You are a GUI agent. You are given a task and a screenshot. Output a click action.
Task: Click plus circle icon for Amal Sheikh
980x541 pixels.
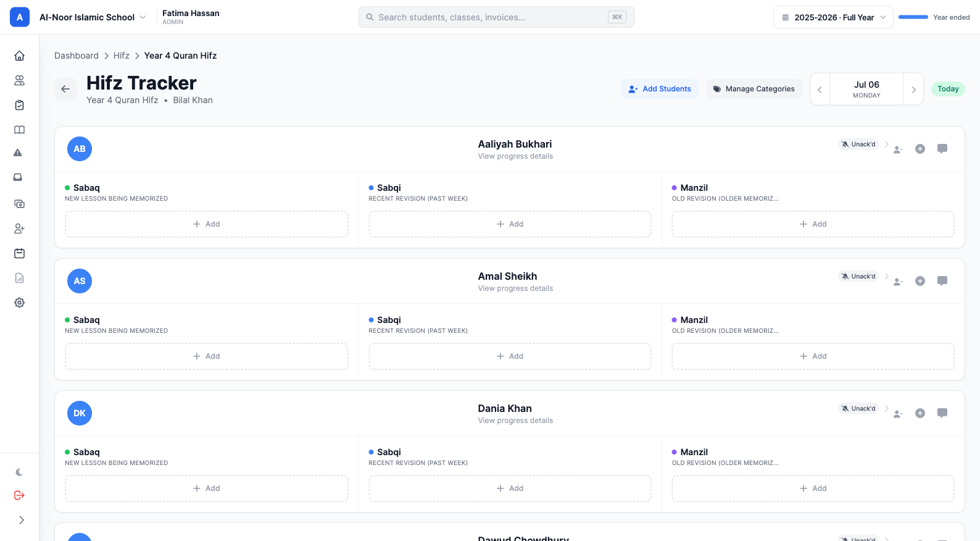920,281
